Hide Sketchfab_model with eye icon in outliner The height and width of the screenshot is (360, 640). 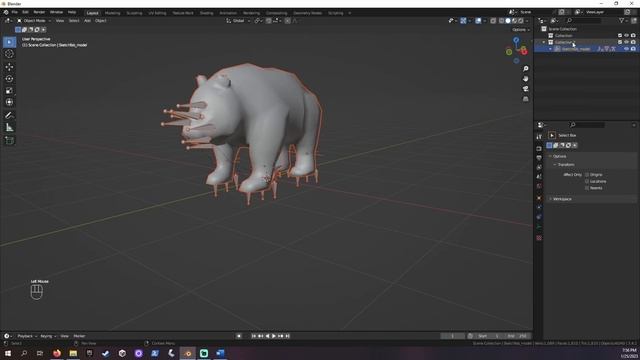tap(627, 49)
